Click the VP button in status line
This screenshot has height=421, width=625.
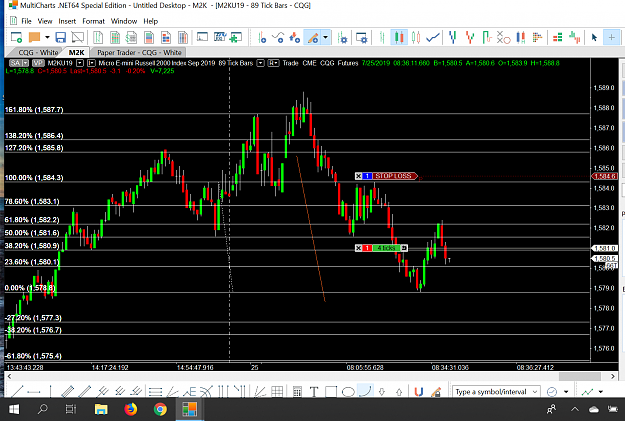[x=38, y=63]
